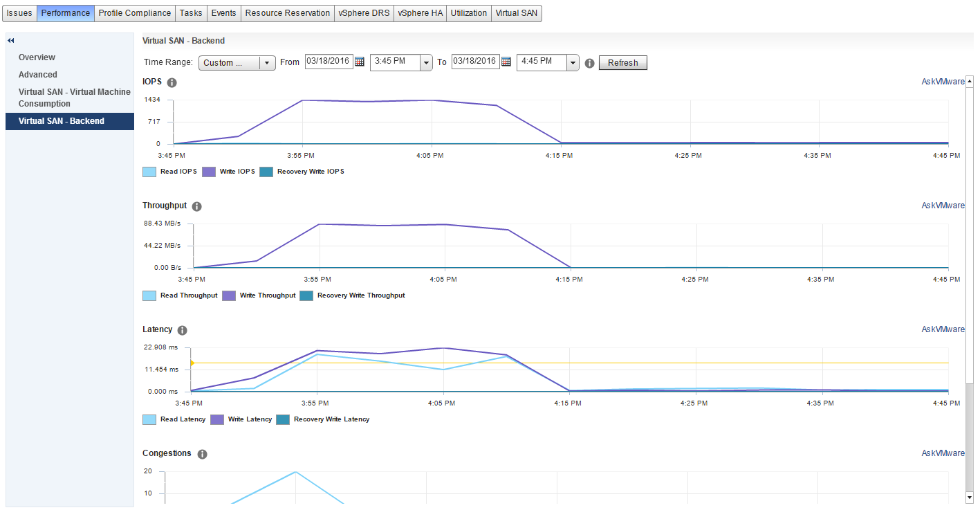Expand the Time Range Custom dropdown
Viewport: 980px width, 510px height.
(267, 63)
